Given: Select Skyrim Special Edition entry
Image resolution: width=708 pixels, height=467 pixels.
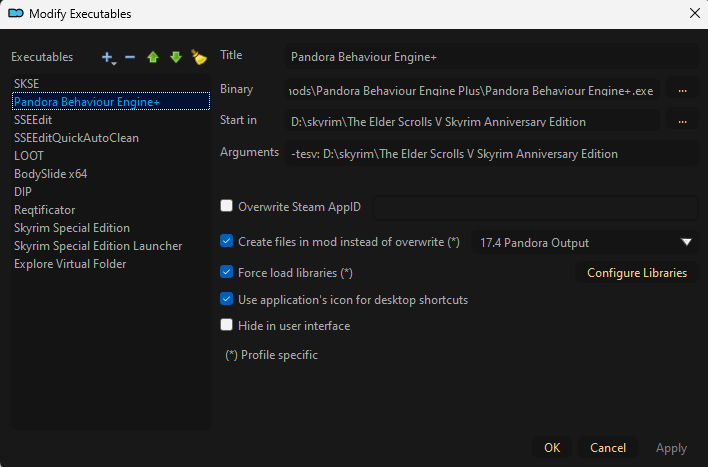Looking at the screenshot, I should 111,228.
